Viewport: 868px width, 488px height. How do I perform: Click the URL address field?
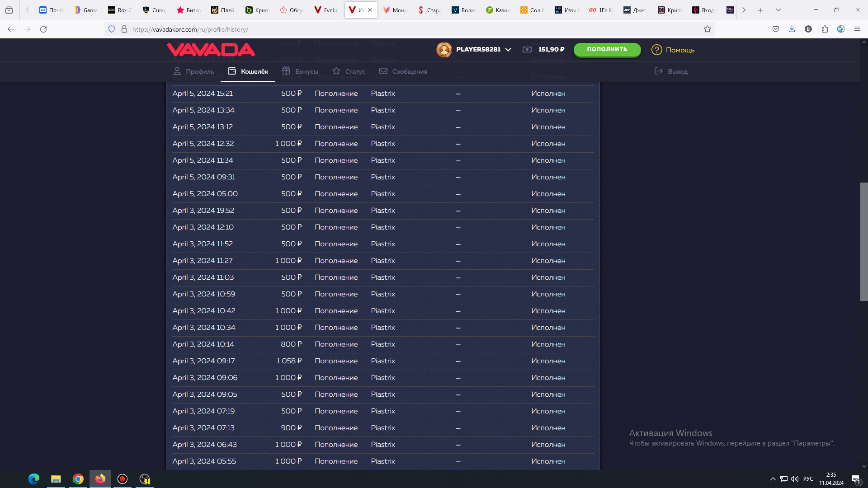[x=407, y=29]
